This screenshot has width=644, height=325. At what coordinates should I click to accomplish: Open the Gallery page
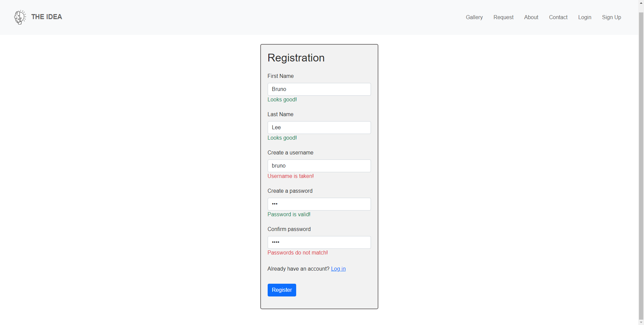474,17
